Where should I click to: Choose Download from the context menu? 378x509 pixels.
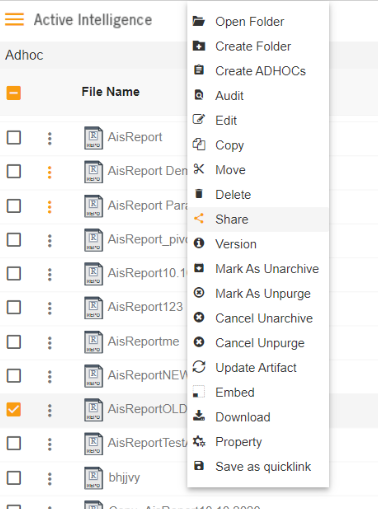pos(258,417)
